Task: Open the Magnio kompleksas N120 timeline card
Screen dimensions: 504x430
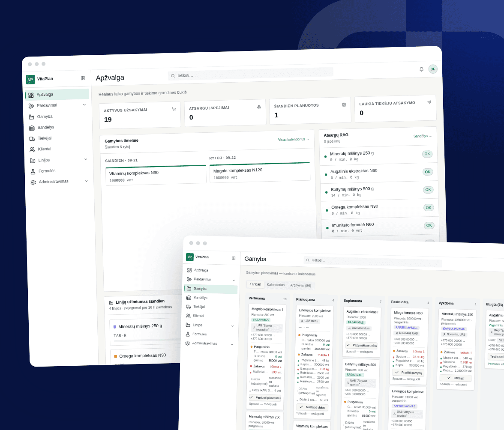Action: tap(260, 173)
